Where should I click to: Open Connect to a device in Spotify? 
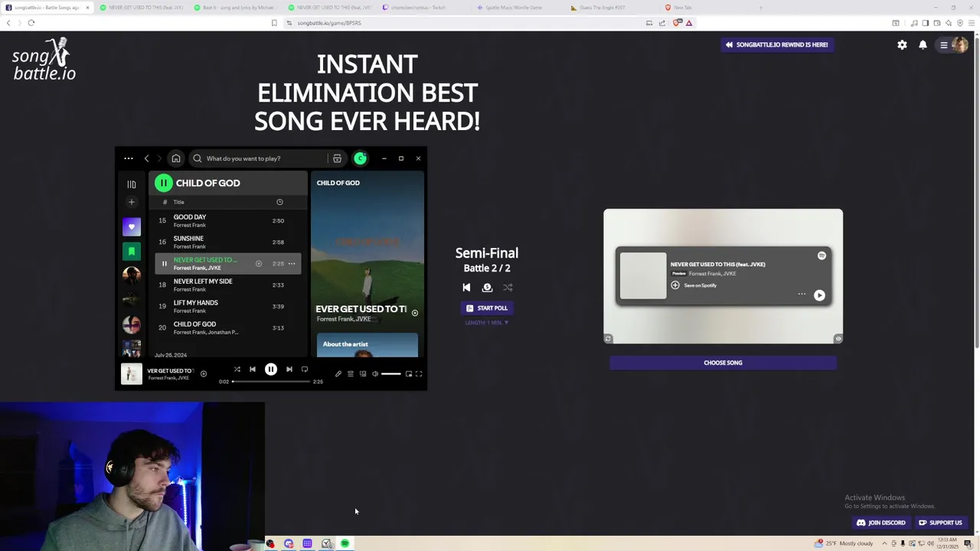tap(363, 374)
